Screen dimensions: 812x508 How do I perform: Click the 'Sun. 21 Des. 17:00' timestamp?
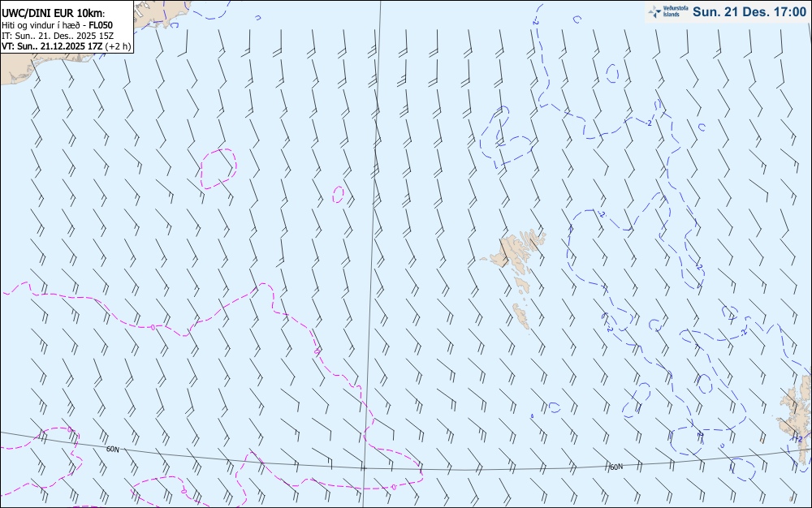click(x=749, y=12)
